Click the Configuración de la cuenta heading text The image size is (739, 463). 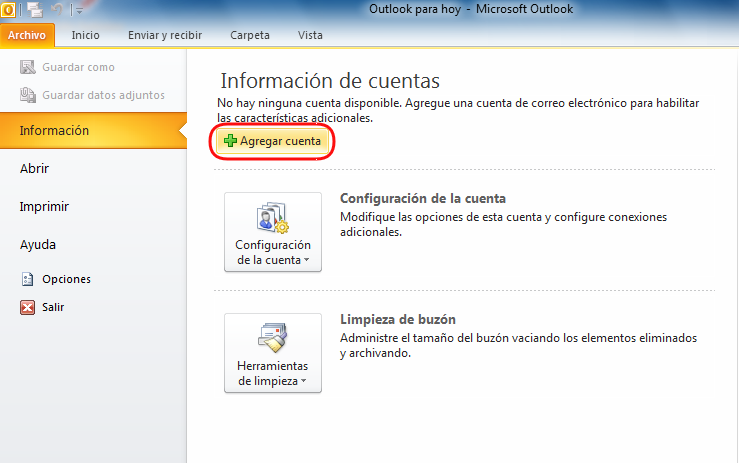coord(423,198)
